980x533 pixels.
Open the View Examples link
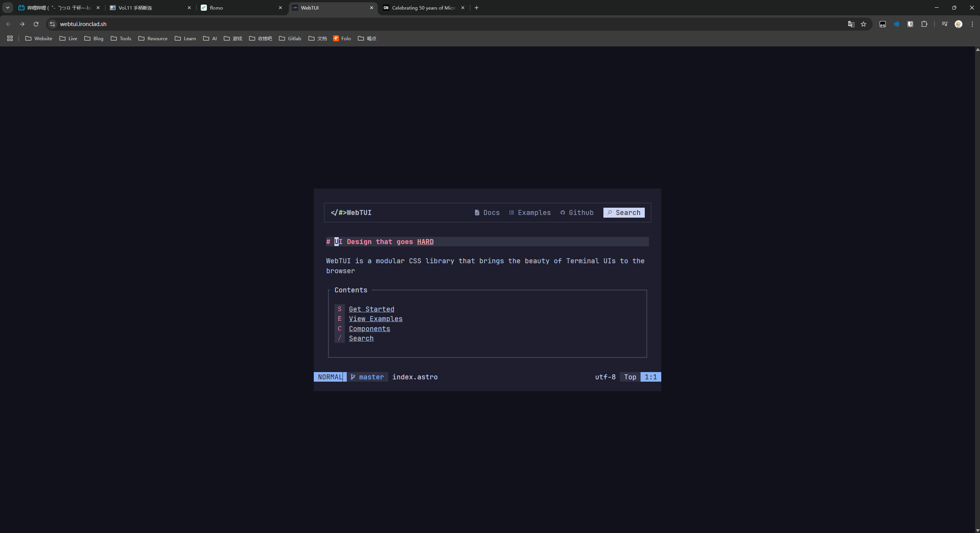(375, 319)
